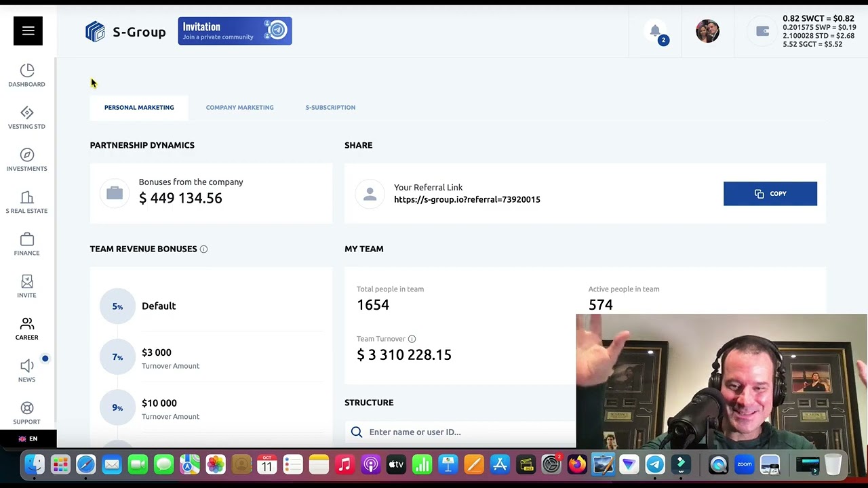Open Investments in sidebar
Screen dimensions: 868x488
(26, 159)
